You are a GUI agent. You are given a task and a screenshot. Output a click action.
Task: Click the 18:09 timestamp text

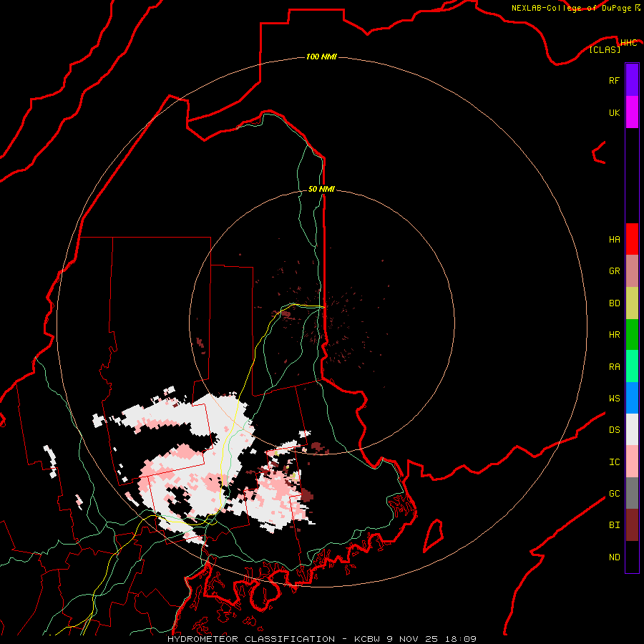459,639
